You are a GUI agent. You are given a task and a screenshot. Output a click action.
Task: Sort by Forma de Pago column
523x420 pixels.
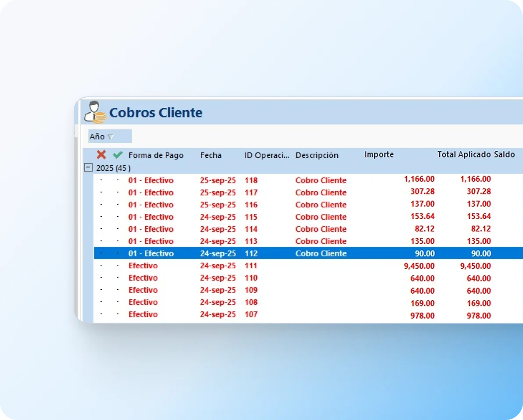[x=156, y=155]
